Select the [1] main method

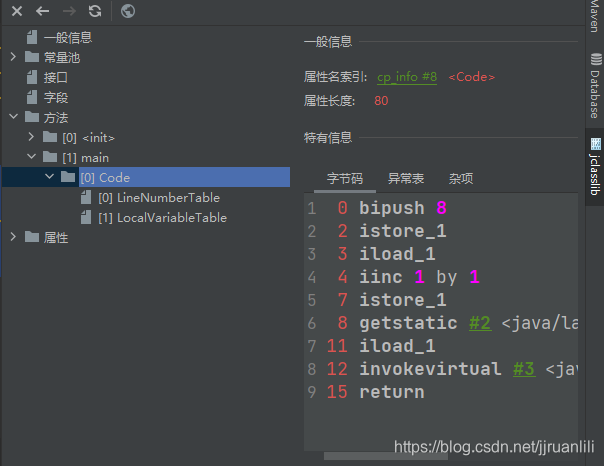click(86, 158)
